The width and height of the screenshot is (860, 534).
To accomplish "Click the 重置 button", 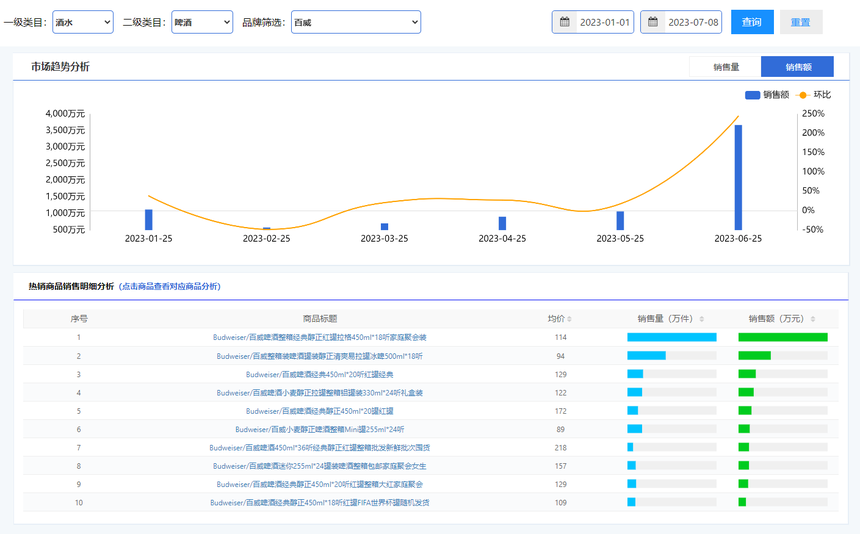I will pyautogui.click(x=801, y=22).
